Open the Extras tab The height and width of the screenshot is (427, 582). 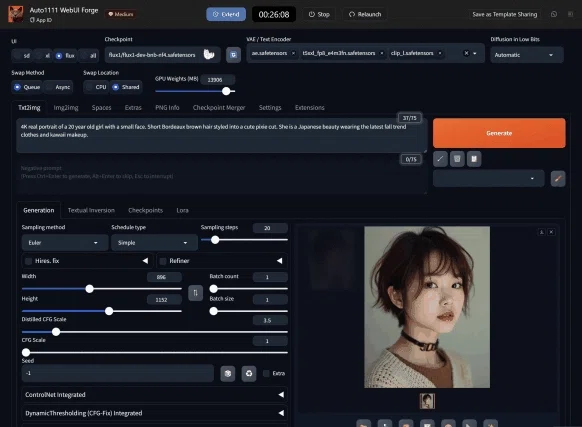[133, 108]
